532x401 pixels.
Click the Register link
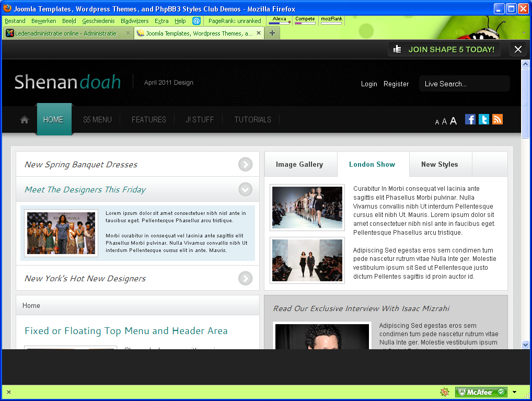396,84
